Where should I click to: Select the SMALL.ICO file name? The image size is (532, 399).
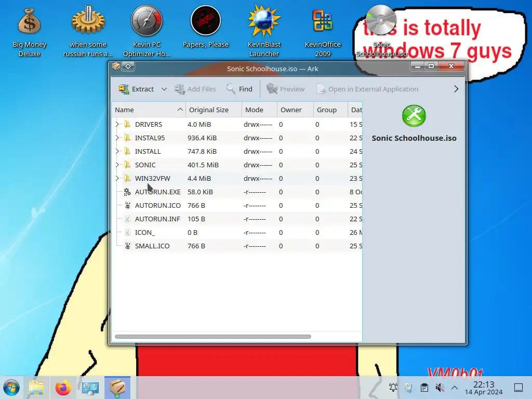[152, 246]
